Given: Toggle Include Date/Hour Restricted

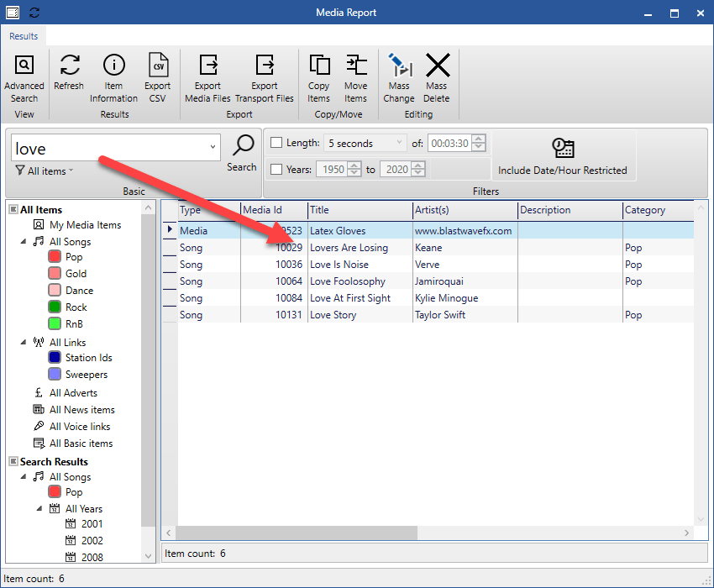Looking at the screenshot, I should tap(562, 156).
